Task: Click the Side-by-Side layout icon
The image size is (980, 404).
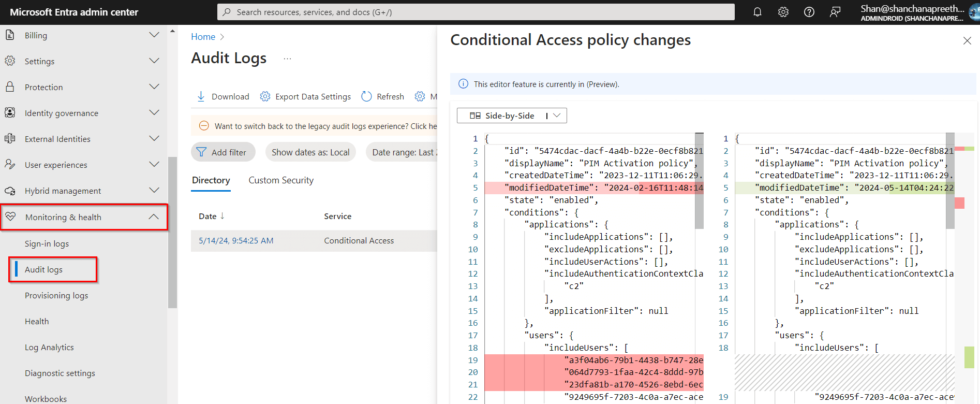Action: pos(475,116)
